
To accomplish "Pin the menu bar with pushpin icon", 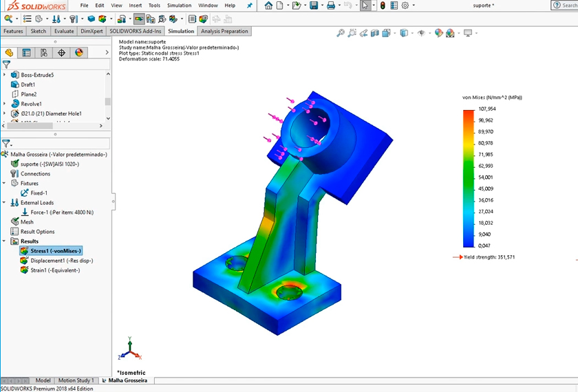I will 249,6.
